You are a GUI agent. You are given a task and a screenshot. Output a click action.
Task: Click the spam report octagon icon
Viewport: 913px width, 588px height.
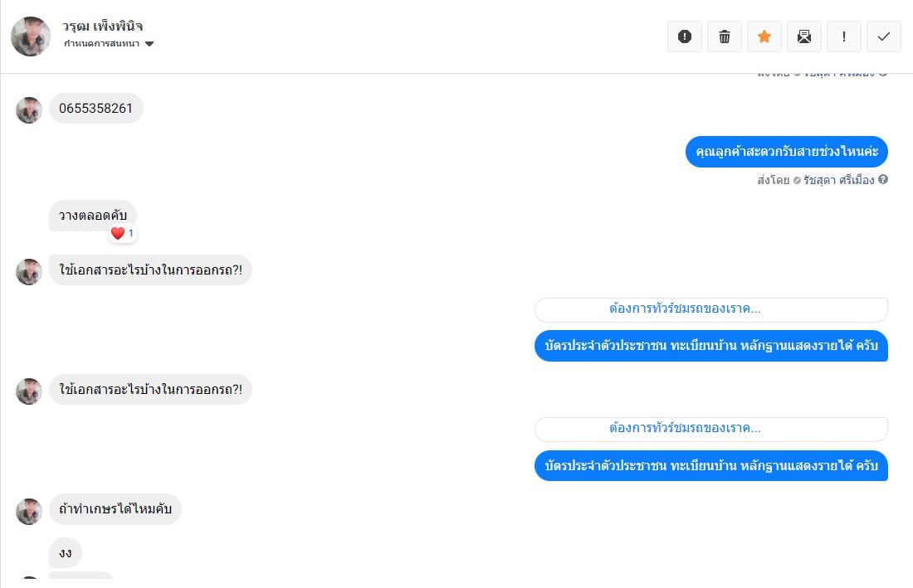685,36
